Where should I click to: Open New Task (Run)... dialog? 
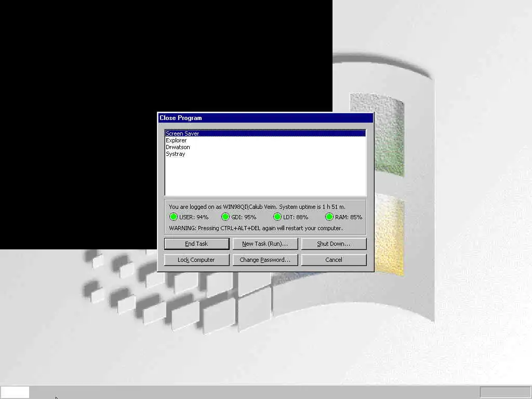265,244
